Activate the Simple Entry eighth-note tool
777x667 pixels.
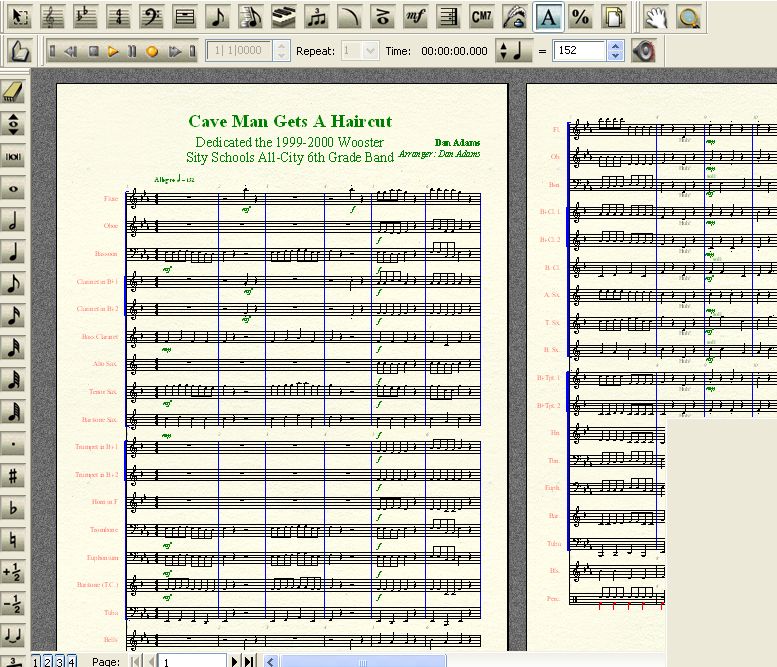(x=218, y=17)
